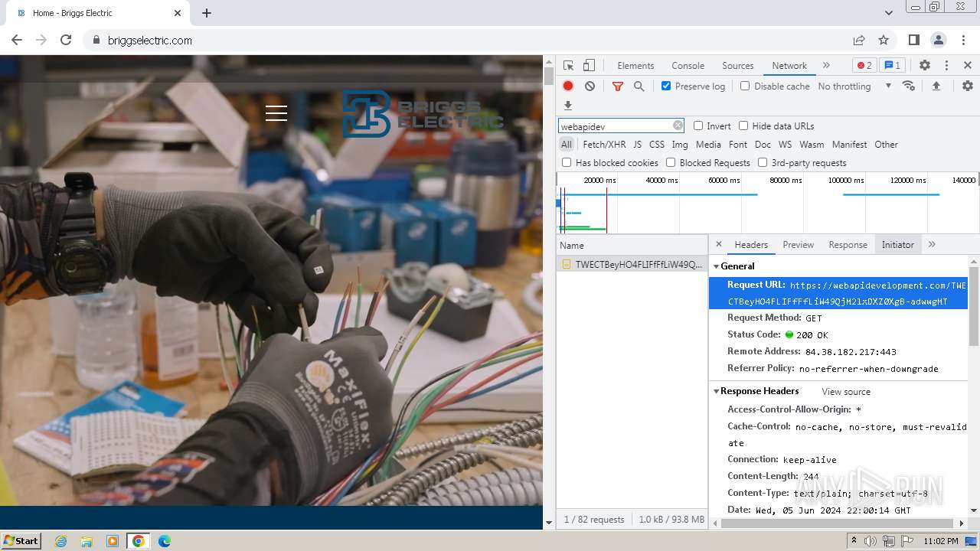
Task: Open the tab search dropdown arrow
Action: pos(888,13)
